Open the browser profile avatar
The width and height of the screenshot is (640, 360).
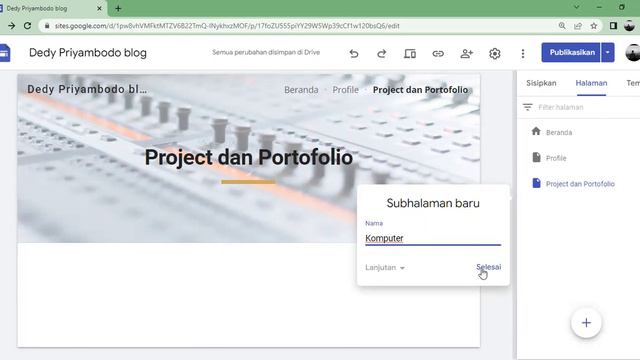(x=629, y=26)
